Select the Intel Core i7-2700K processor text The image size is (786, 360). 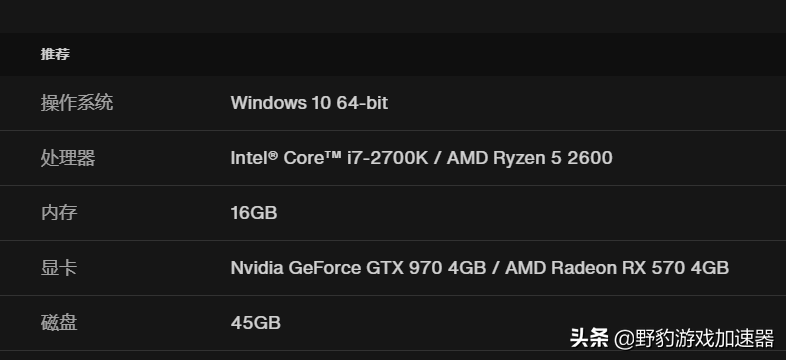point(329,158)
